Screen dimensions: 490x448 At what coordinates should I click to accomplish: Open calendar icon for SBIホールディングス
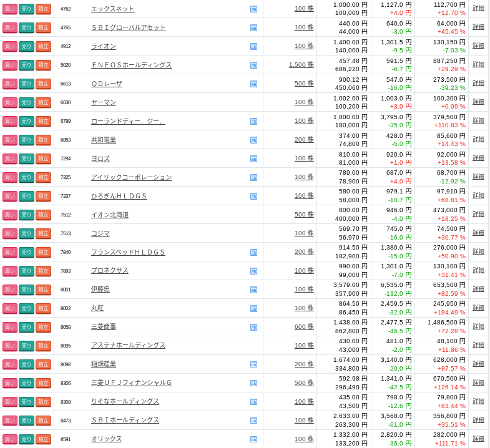tap(254, 421)
